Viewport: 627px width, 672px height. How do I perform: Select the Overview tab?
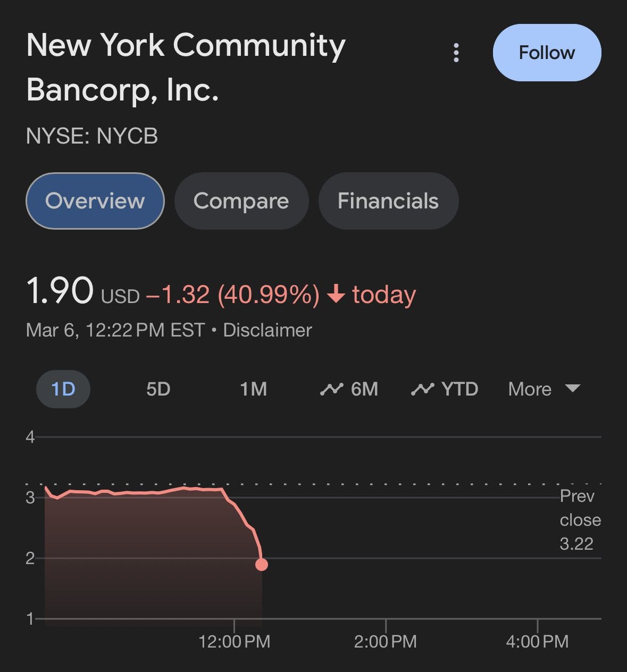pyautogui.click(x=95, y=201)
